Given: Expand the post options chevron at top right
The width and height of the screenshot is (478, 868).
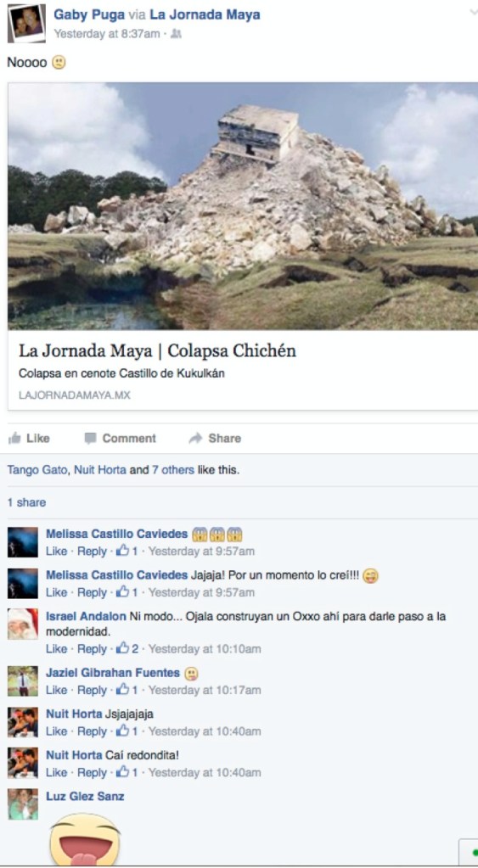Looking at the screenshot, I should coord(474,13).
